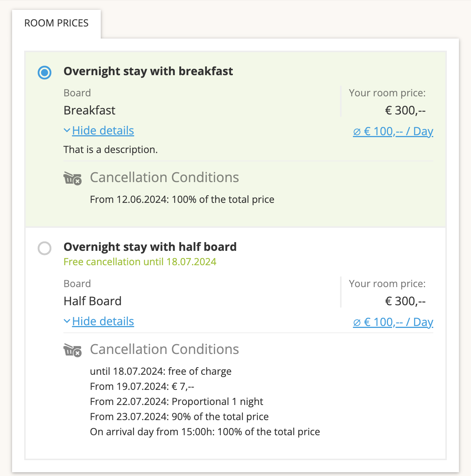Click Cancellation Conditions heading in breakfast offer

click(x=165, y=178)
